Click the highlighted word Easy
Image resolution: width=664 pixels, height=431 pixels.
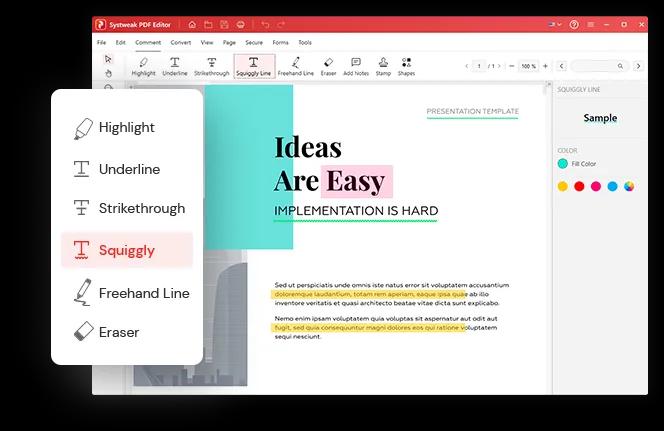point(356,181)
